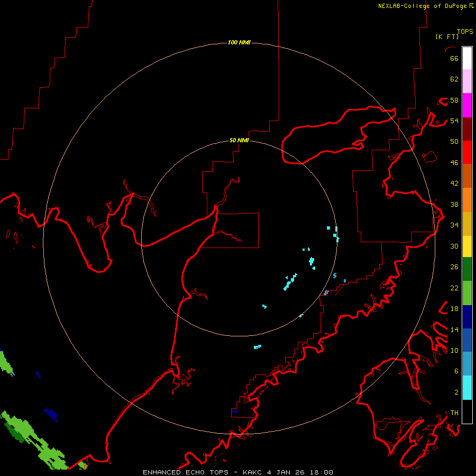Click the 34 legend value
476x476 pixels.
pyautogui.click(x=454, y=225)
